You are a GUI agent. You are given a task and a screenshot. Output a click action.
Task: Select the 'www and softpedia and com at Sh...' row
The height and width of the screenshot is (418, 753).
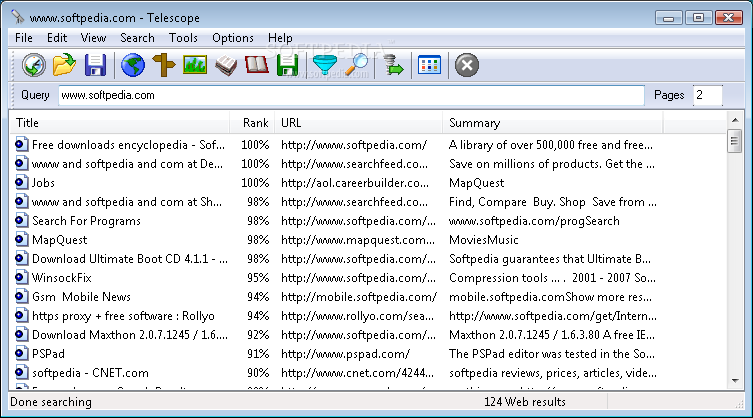(x=127, y=202)
